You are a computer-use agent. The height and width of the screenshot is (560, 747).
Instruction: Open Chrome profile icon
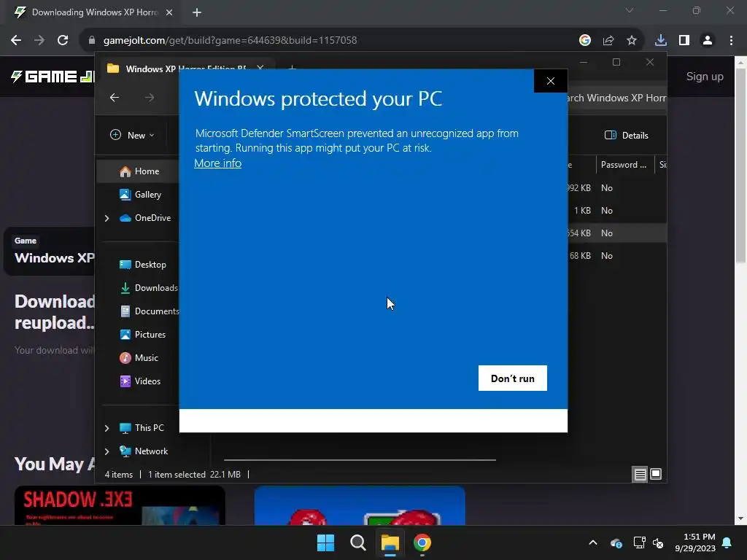pyautogui.click(x=708, y=41)
